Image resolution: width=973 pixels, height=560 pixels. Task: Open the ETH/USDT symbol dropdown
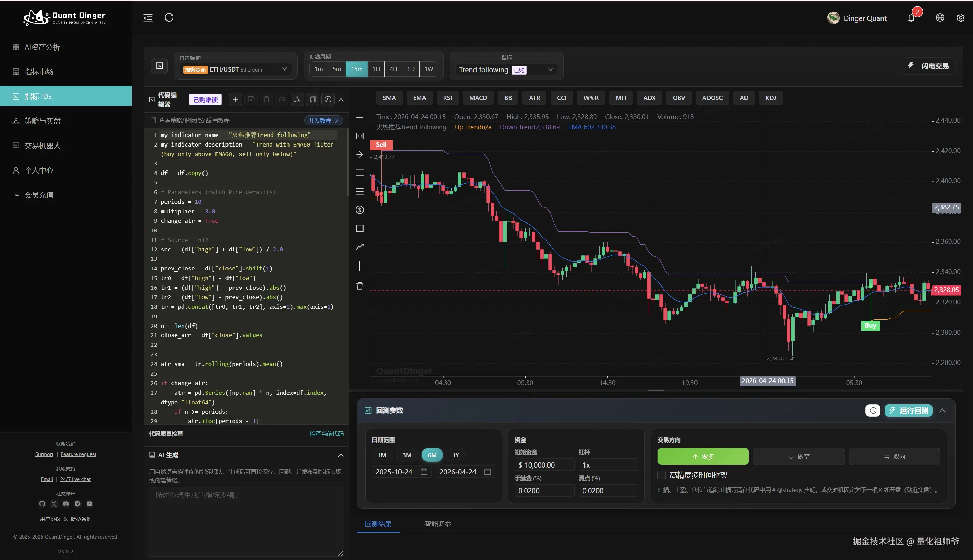[x=236, y=69]
